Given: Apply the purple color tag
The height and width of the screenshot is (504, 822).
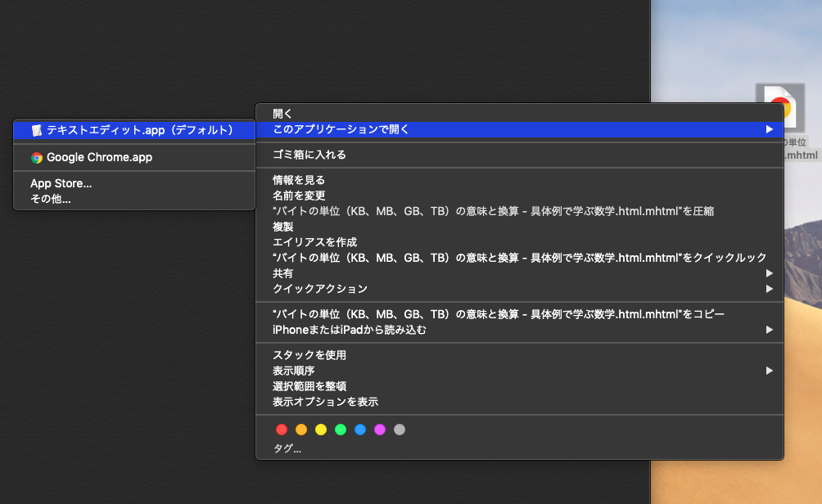Looking at the screenshot, I should [380, 430].
